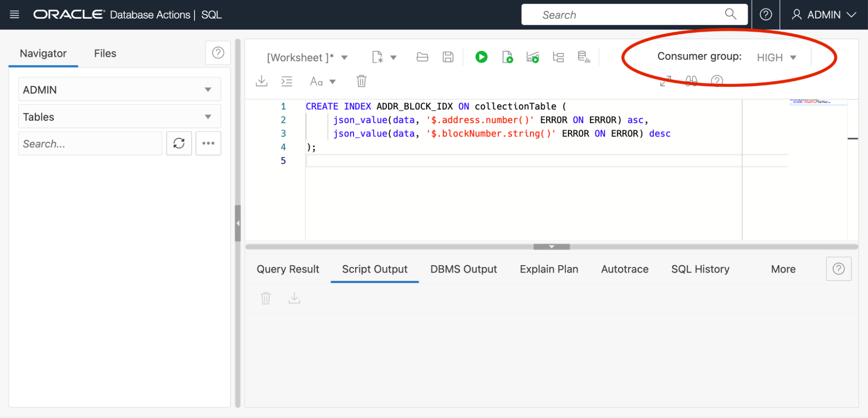868x418 pixels.
Task: Switch to the SQL History tab
Action: (700, 269)
